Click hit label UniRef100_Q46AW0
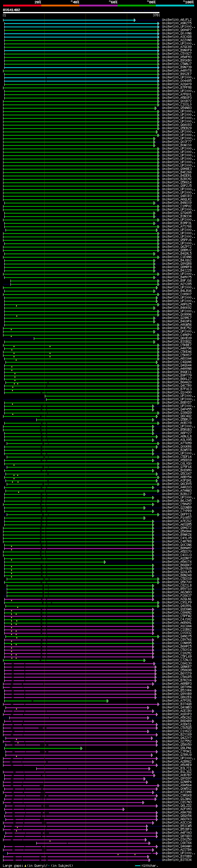This screenshot has height=868, width=197. point(177,846)
